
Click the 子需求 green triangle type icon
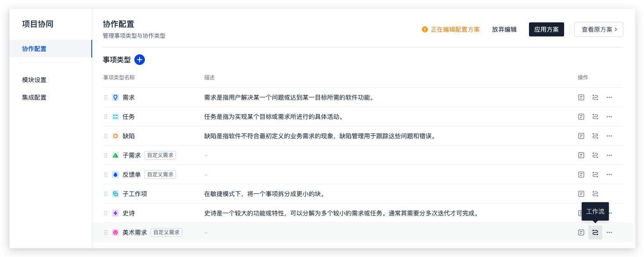pos(115,155)
